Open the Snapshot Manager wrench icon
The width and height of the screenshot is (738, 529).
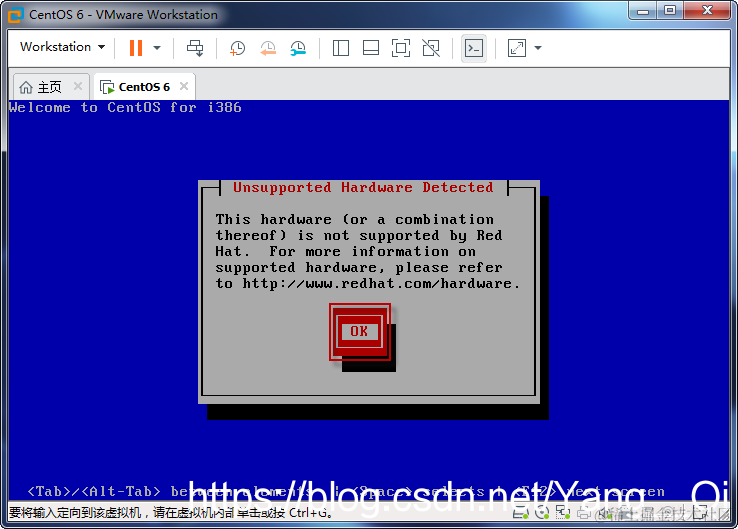coord(298,48)
